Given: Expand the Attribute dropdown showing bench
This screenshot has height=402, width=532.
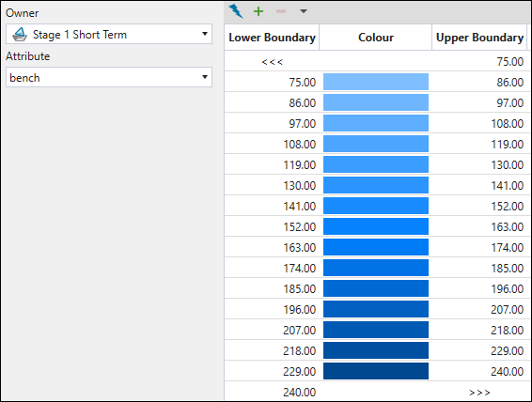Looking at the screenshot, I should tap(109, 77).
